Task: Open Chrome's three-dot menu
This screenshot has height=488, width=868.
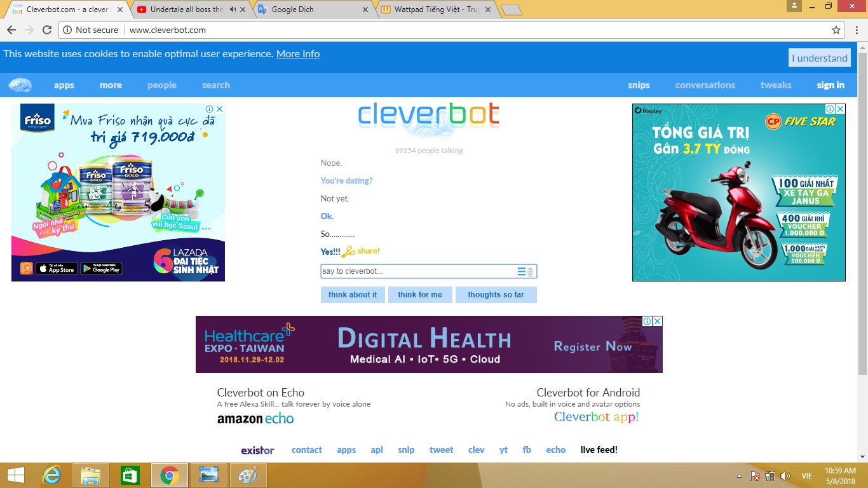Action: tap(856, 30)
